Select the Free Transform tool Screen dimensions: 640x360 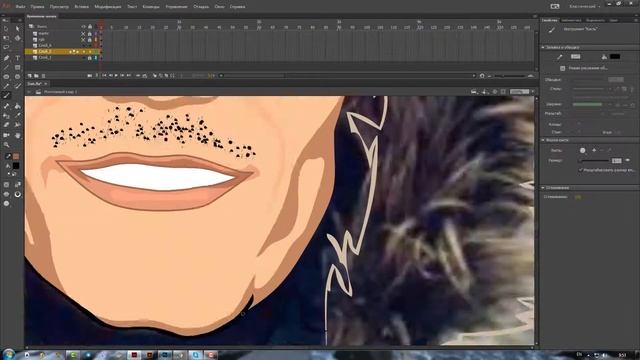[x=6, y=38]
